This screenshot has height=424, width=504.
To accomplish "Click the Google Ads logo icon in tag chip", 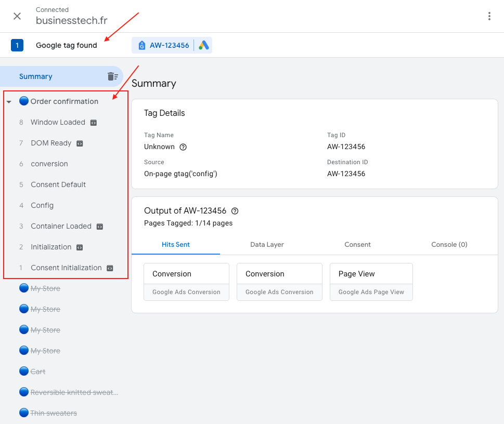I will (203, 45).
